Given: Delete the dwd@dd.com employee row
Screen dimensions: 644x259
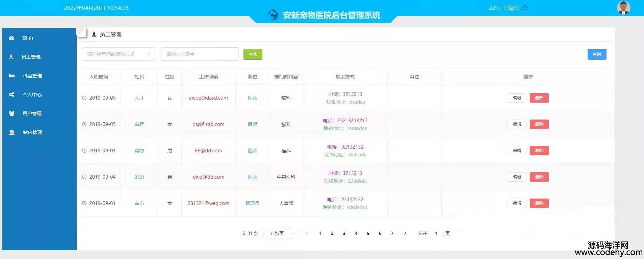Looking at the screenshot, I should coord(539,177).
